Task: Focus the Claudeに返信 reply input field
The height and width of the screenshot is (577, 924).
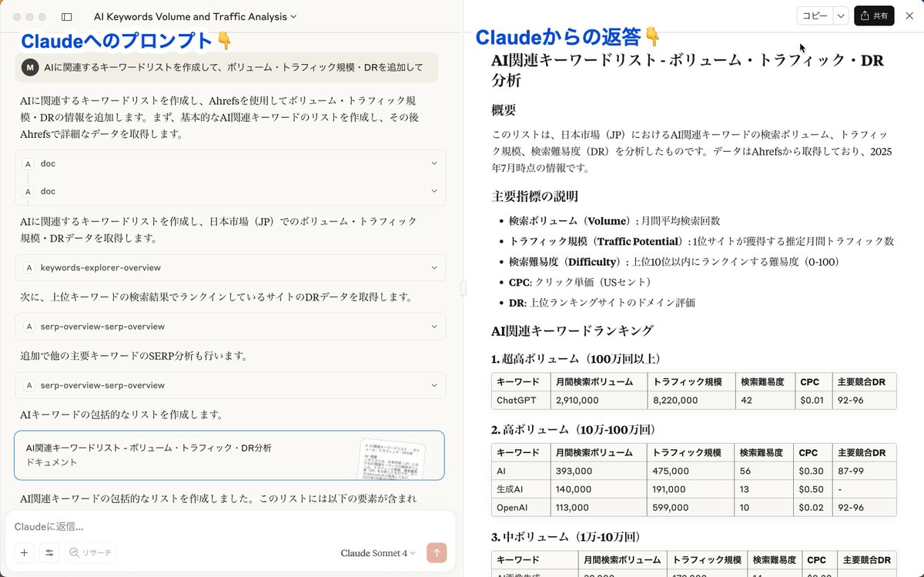Action: point(229,527)
